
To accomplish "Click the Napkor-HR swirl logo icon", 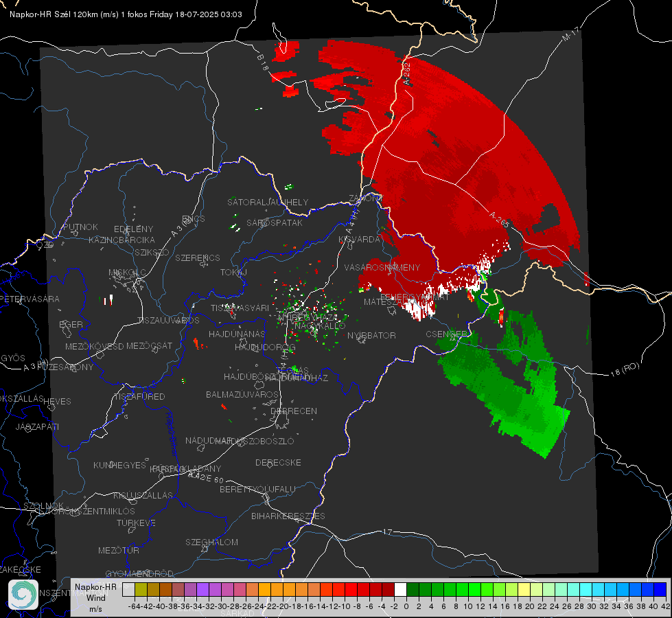I will pos(23,595).
